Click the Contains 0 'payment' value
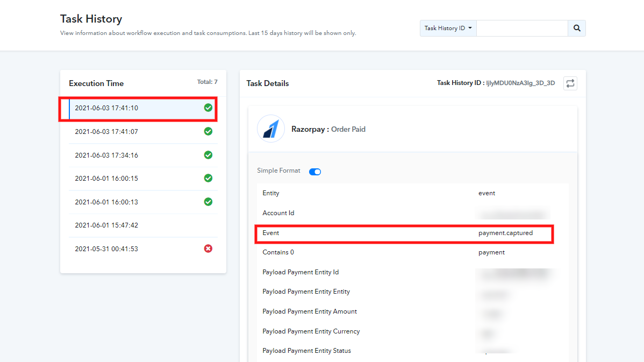 point(491,252)
